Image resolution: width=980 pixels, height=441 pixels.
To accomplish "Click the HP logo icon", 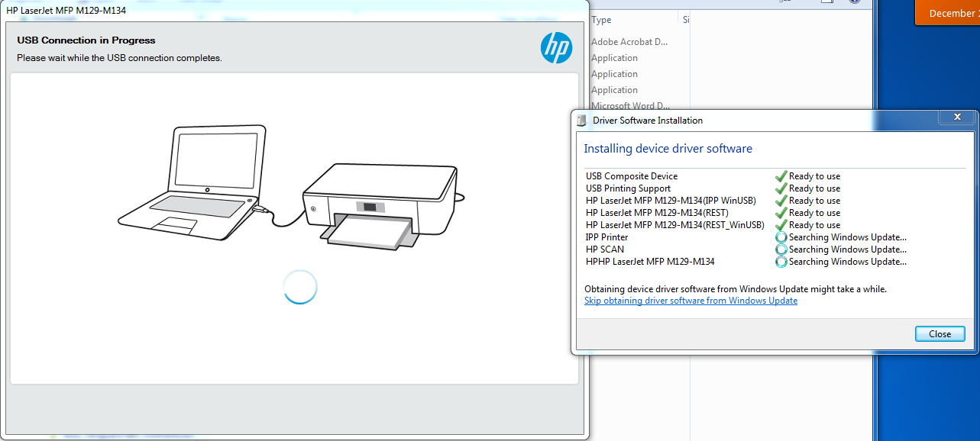I will coord(556,48).
